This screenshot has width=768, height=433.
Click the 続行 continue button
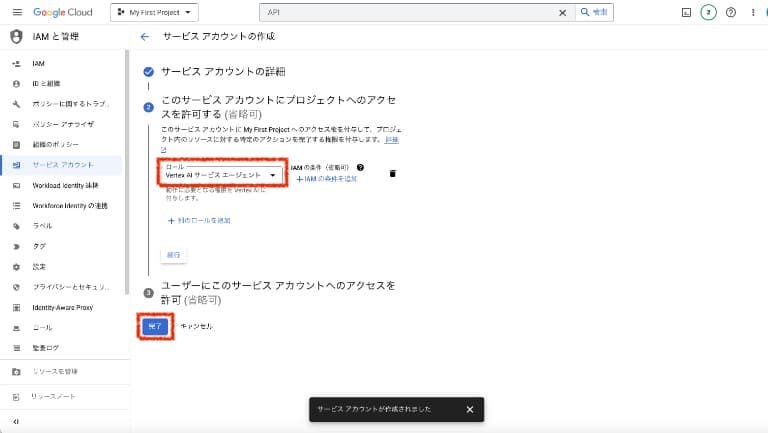[173, 255]
